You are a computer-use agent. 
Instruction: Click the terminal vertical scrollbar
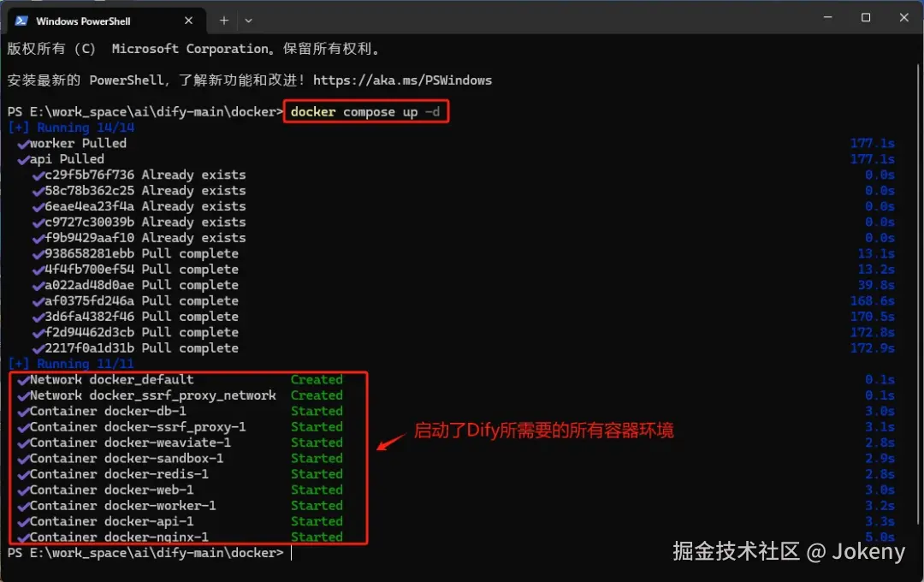click(x=919, y=294)
